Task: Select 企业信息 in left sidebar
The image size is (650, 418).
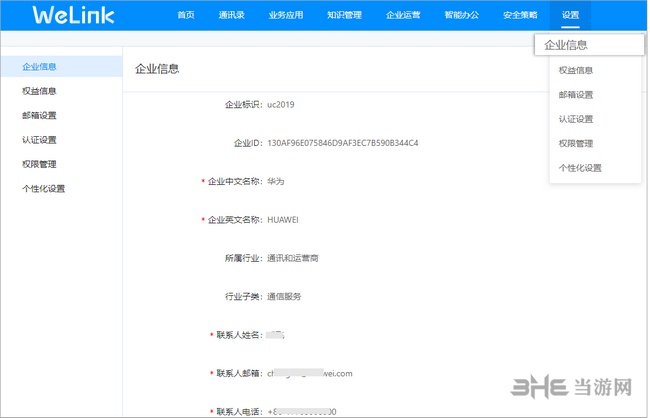Action: click(x=61, y=67)
